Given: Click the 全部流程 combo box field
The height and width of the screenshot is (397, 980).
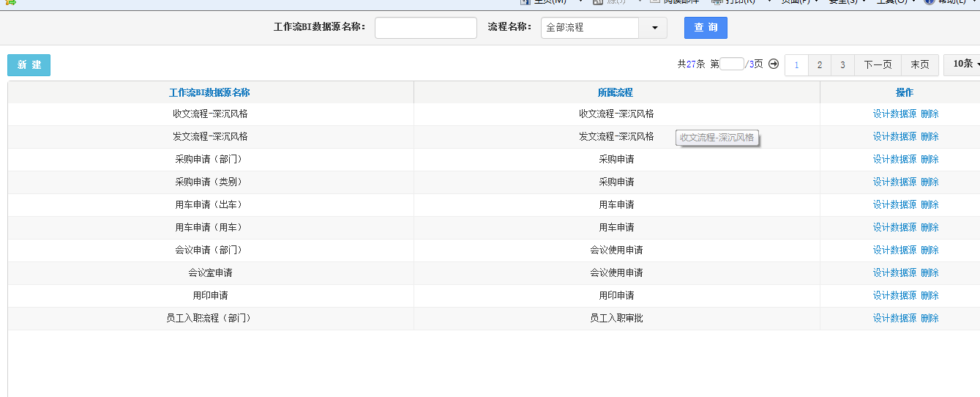Looking at the screenshot, I should click(x=590, y=28).
